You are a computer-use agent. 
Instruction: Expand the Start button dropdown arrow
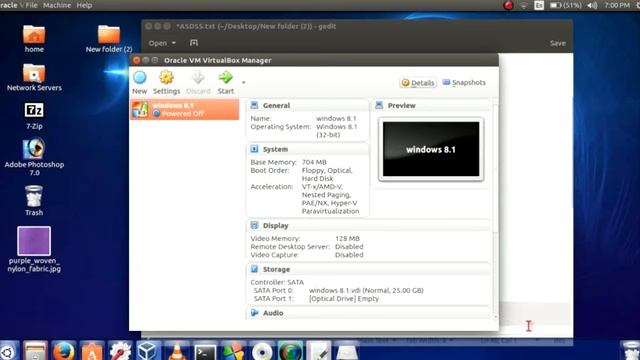coord(244,82)
